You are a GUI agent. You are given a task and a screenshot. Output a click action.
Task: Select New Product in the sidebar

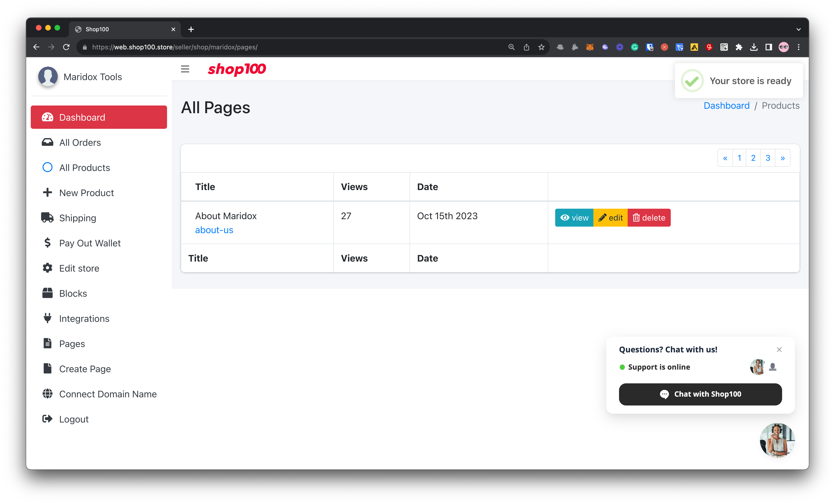point(99,193)
